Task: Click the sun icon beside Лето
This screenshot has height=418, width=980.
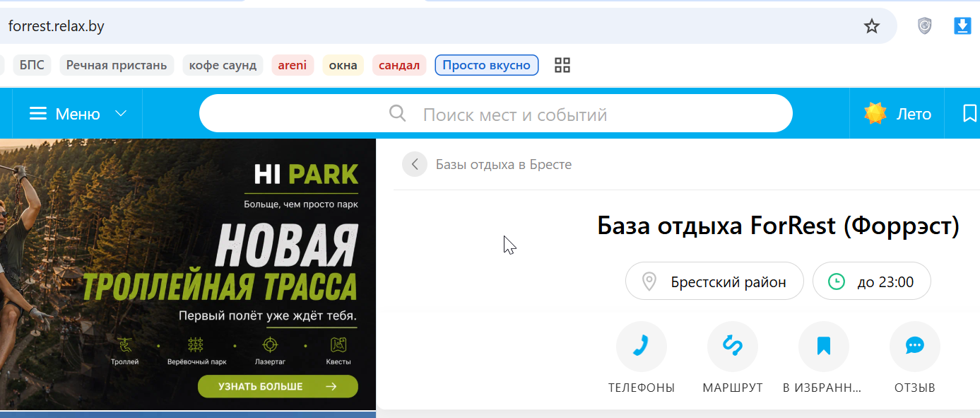Action: 875,114
